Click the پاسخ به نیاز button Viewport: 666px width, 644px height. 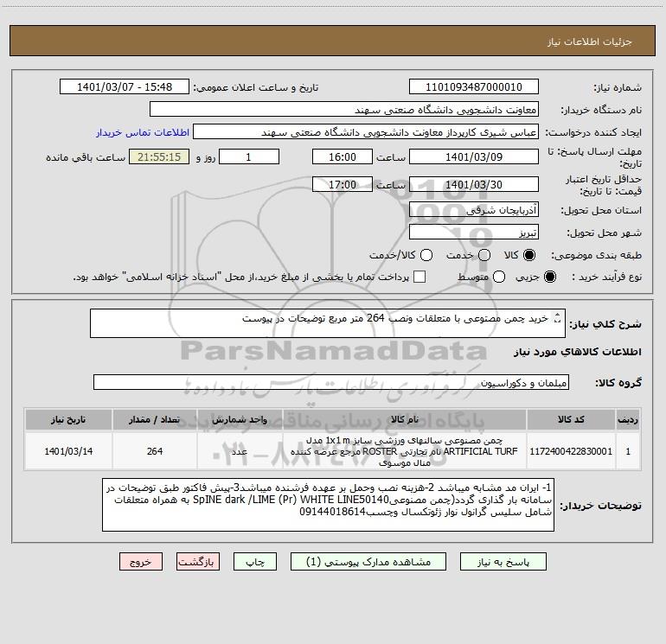click(x=503, y=562)
